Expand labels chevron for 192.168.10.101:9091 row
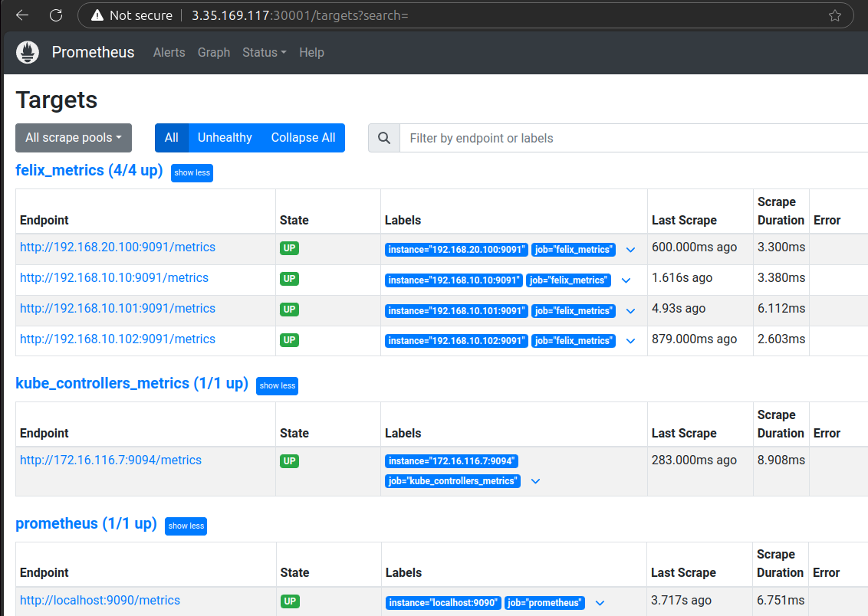 pos(630,311)
